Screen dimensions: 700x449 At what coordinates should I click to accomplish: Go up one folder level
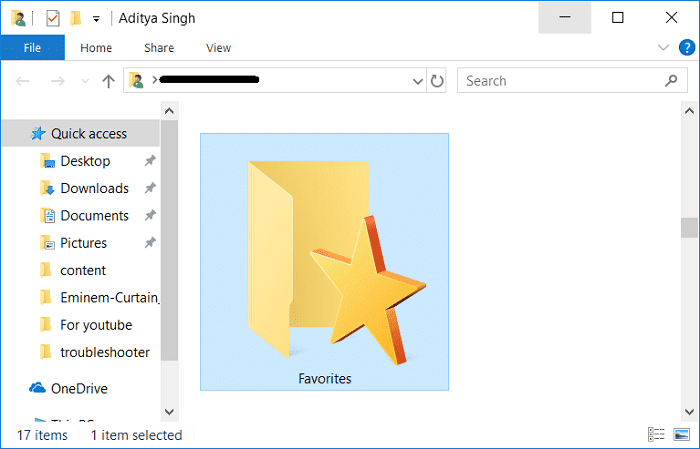108,81
